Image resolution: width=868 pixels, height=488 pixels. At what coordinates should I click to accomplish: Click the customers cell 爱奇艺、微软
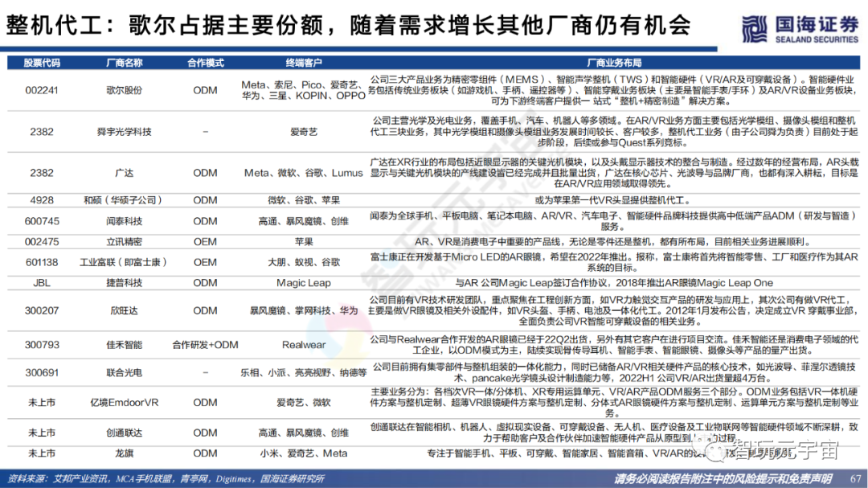click(304, 403)
